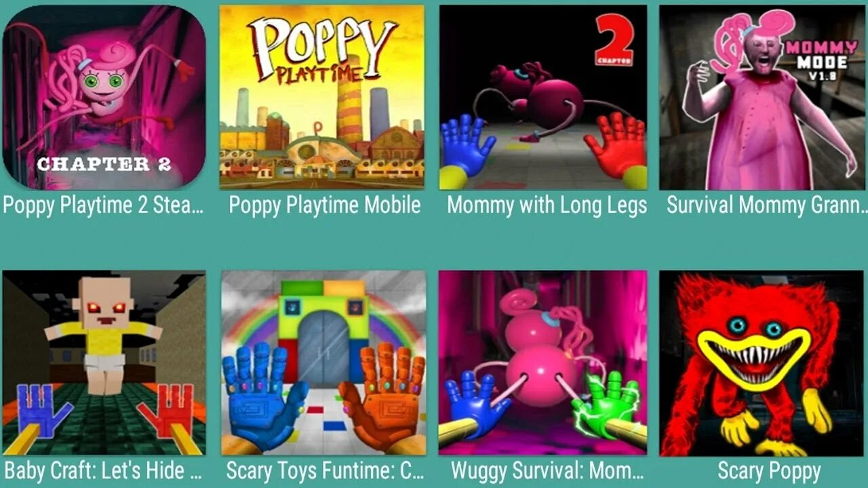This screenshot has height=488, width=868.
Task: Launch the Wuggy Survival pink character icon
Action: pos(543,363)
